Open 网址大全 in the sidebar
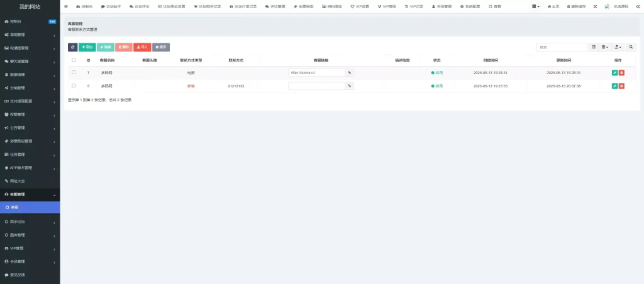 pos(30,181)
